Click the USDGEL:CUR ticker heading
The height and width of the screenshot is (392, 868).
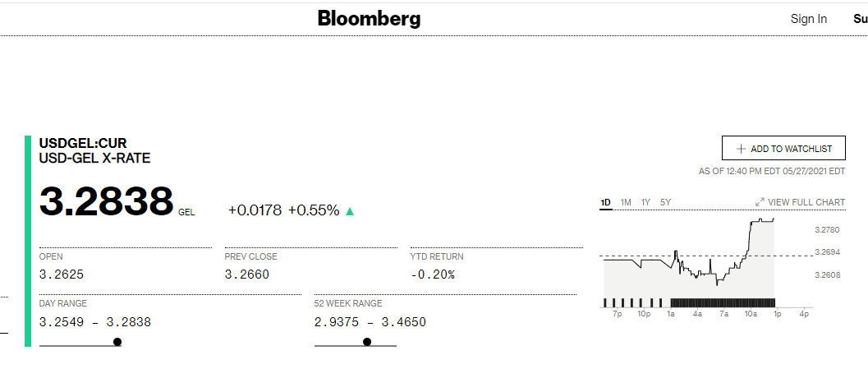(83, 144)
